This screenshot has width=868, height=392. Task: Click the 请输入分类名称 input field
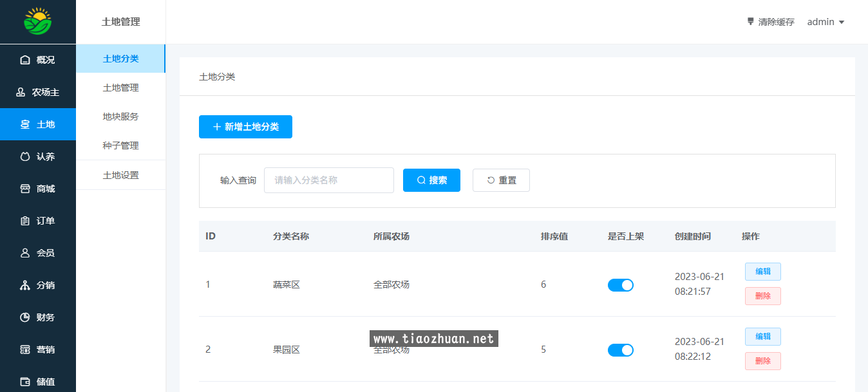click(328, 180)
